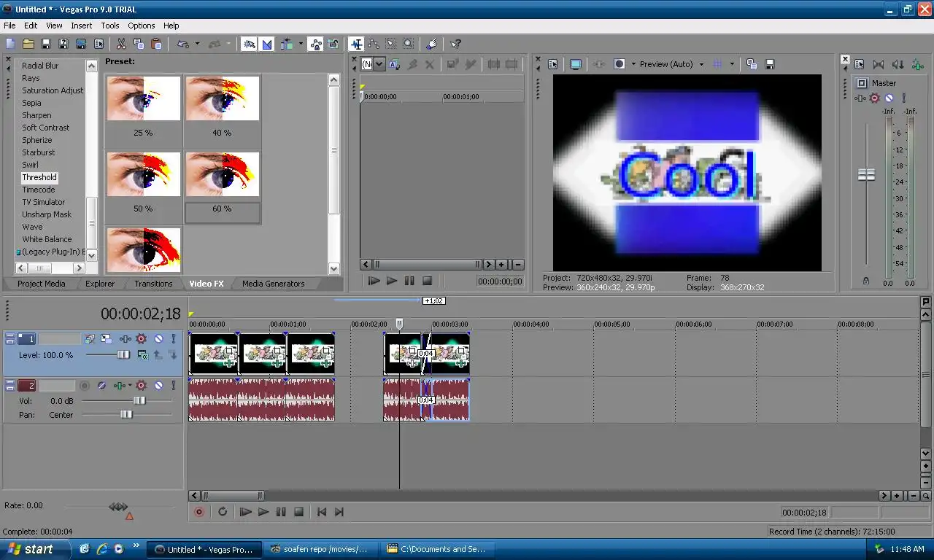Switch to the Transitions tab
This screenshot has height=560, width=934.
coord(153,284)
